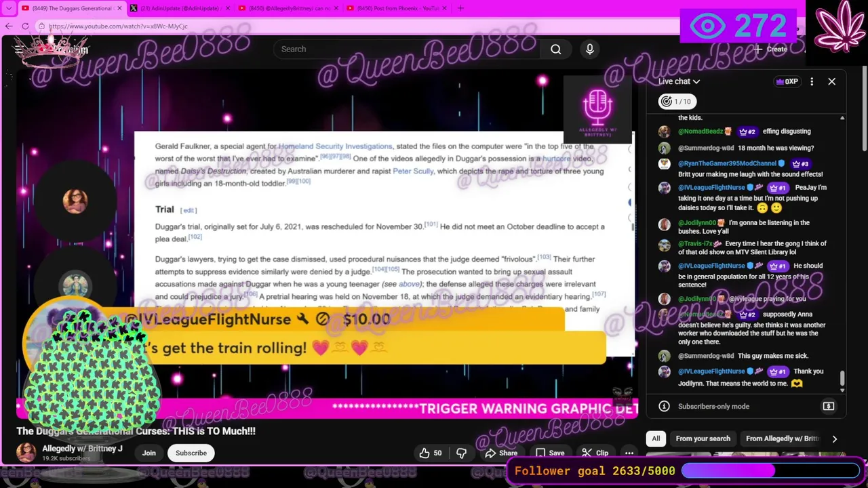This screenshot has width=868, height=488.
Task: Click edit link next to Trial
Action: [x=189, y=210]
